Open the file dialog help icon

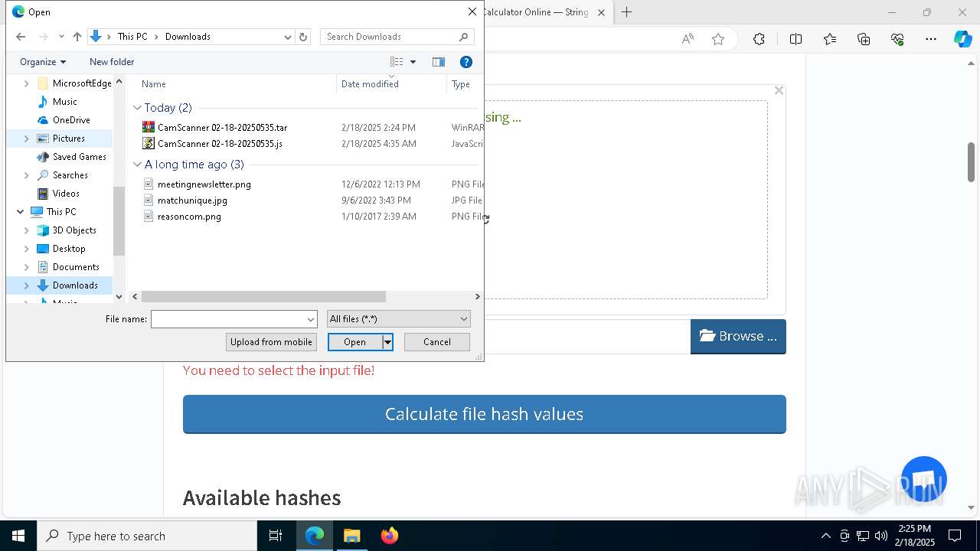coord(465,62)
